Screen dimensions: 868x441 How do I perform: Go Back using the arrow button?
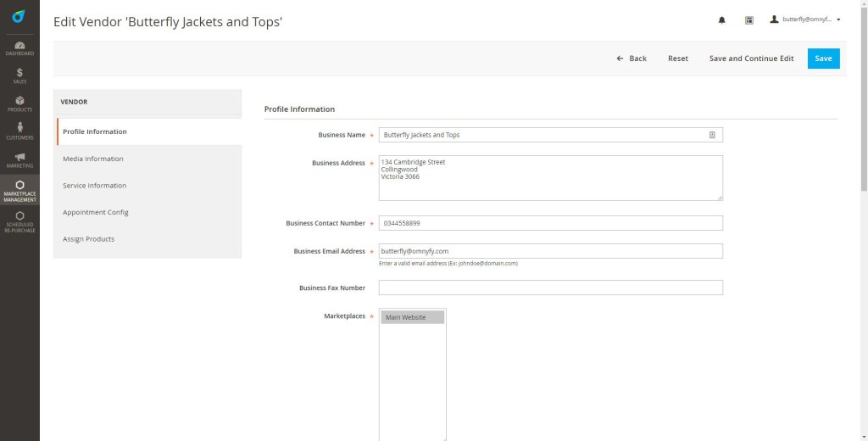[x=632, y=59]
